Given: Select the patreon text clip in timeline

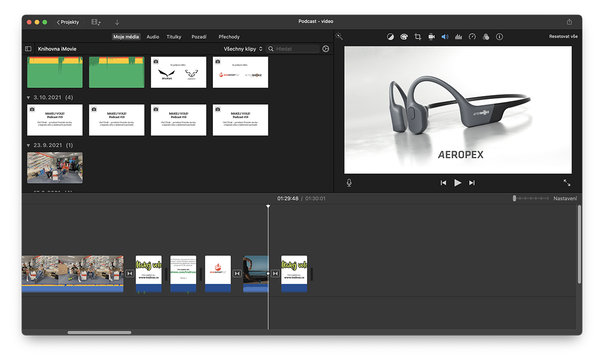Looking at the screenshot, I should coord(183,274).
